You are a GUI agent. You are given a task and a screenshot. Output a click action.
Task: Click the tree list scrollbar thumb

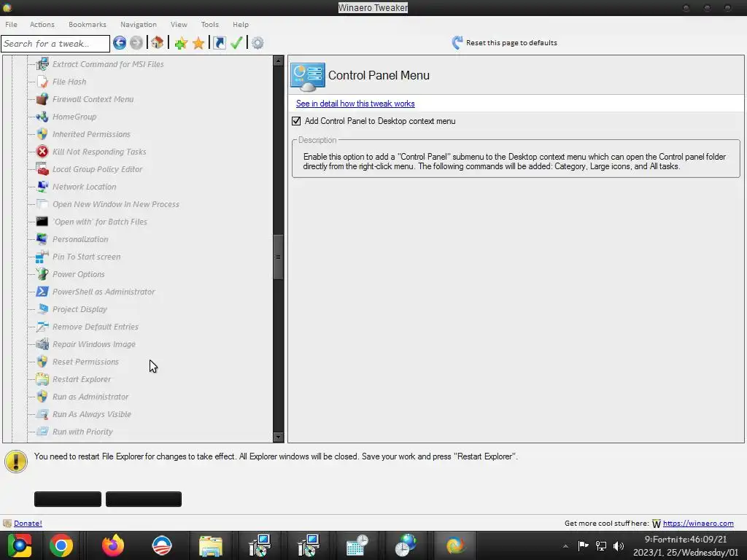(x=278, y=257)
